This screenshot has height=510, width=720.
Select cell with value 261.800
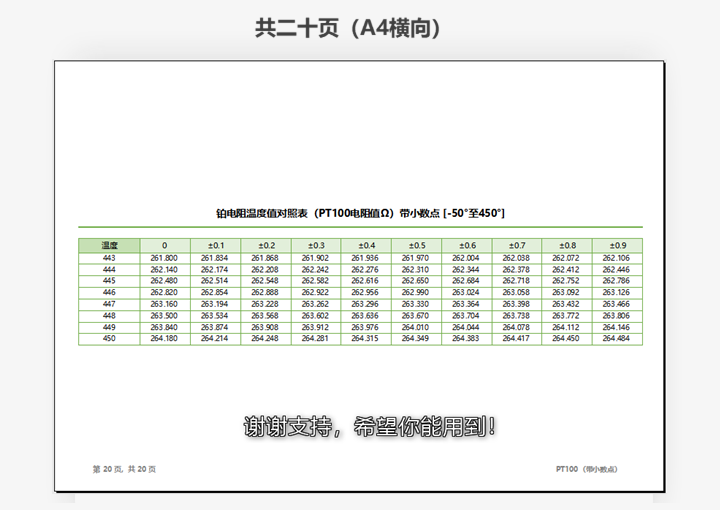(164, 258)
